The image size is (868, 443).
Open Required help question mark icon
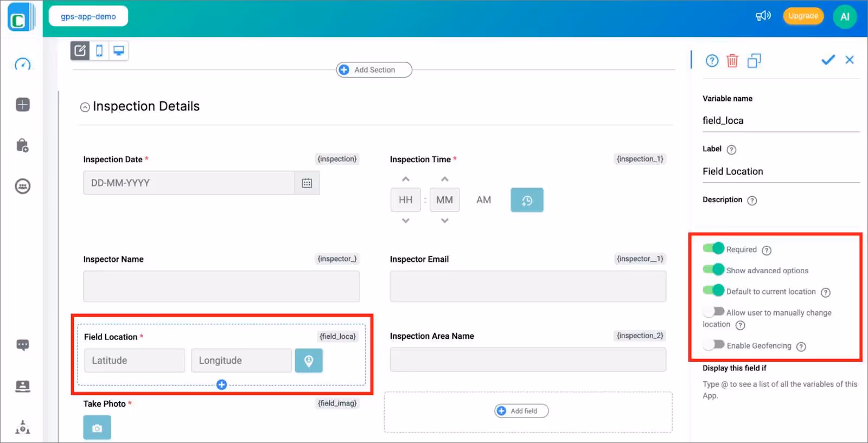(x=767, y=251)
